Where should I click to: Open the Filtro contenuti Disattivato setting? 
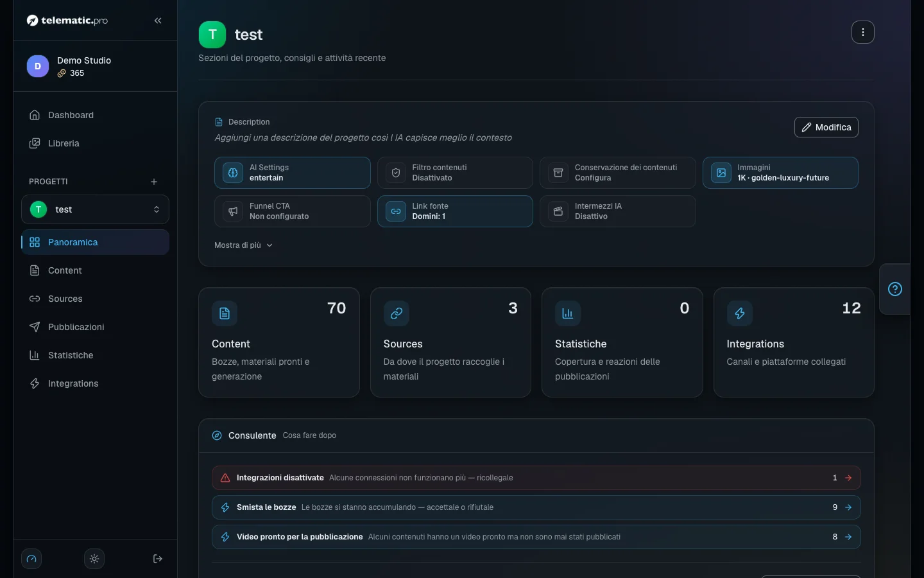(x=455, y=173)
